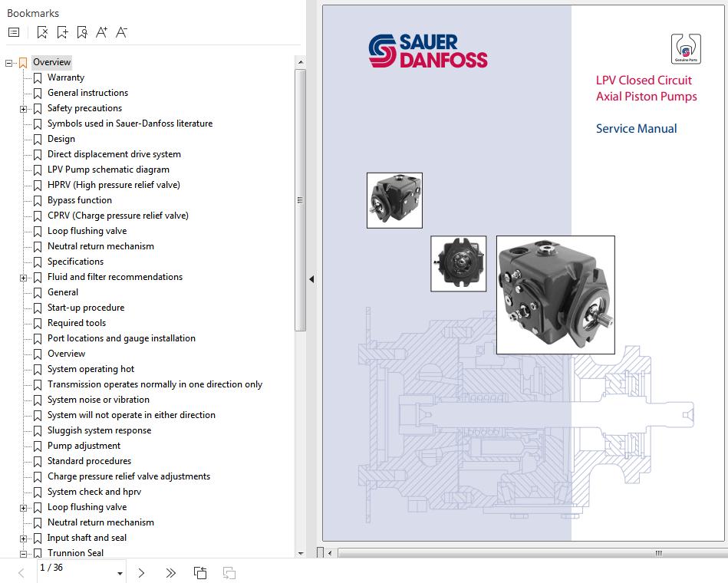Expand the lower Loop flushing valve bookmark

coord(23,509)
